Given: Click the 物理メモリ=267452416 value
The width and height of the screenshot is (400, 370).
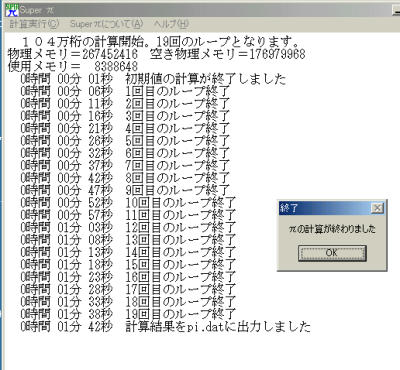Looking at the screenshot, I should point(73,54).
